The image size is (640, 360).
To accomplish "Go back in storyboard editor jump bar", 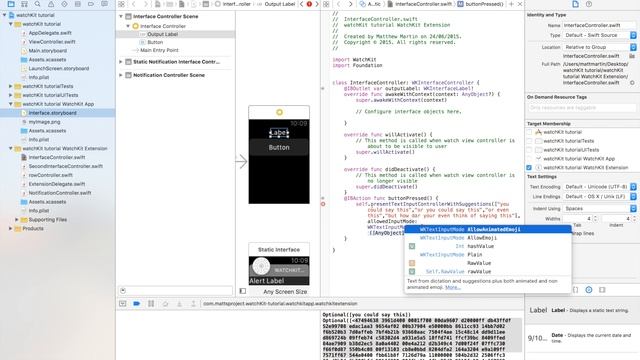I will pyautogui.click(x=133, y=4).
